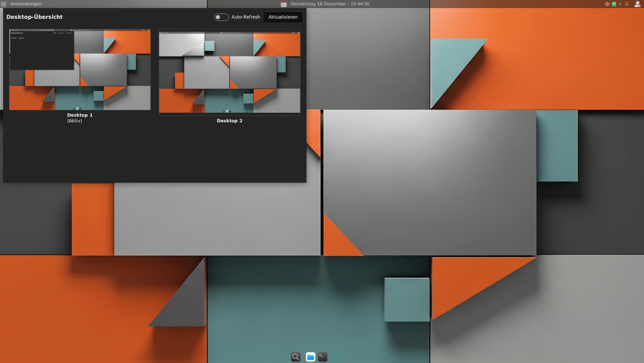
Task: Open the Anwendungen menu in the top panel
Action: 26,4
